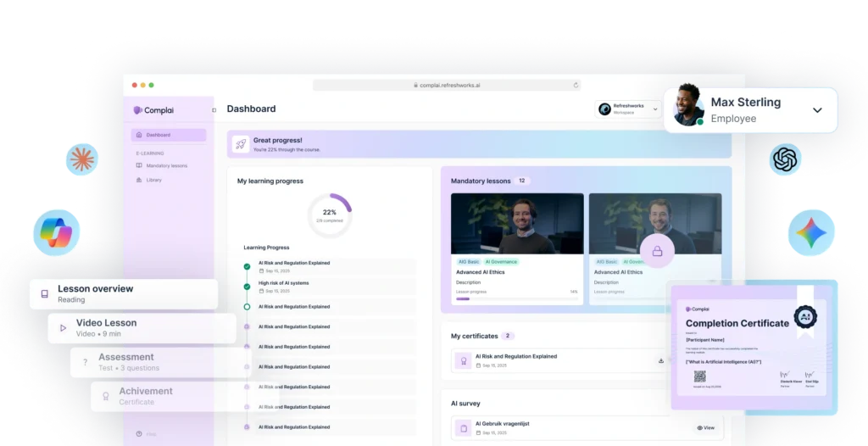Click the Complai logo in the sidebar
The height and width of the screenshot is (446, 868).
coord(153,110)
